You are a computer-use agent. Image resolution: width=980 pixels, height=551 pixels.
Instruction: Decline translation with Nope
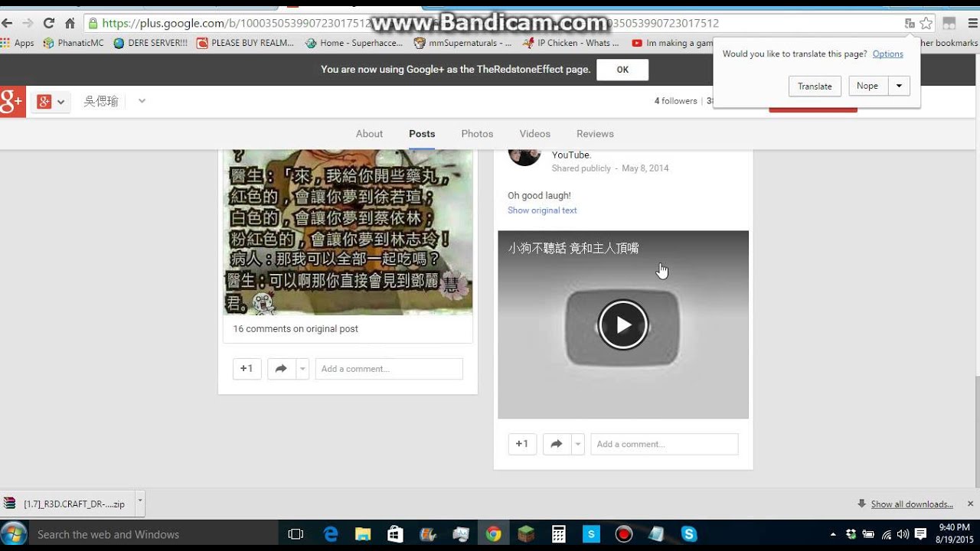[x=867, y=86]
